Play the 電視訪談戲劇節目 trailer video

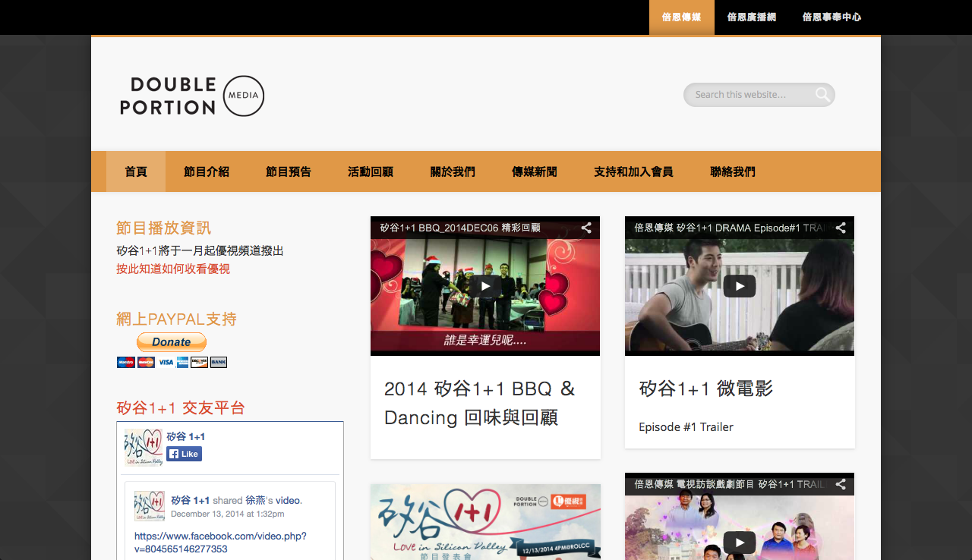[739, 542]
